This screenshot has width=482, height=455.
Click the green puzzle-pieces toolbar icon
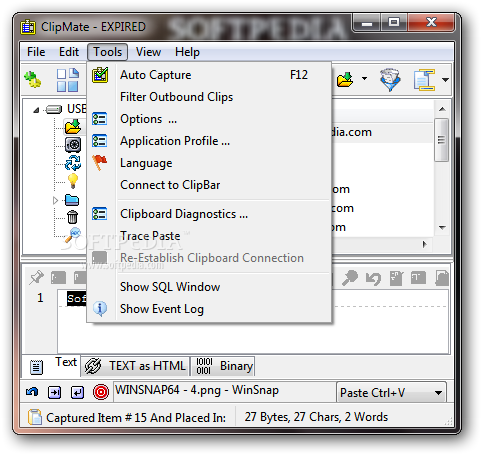(33, 80)
